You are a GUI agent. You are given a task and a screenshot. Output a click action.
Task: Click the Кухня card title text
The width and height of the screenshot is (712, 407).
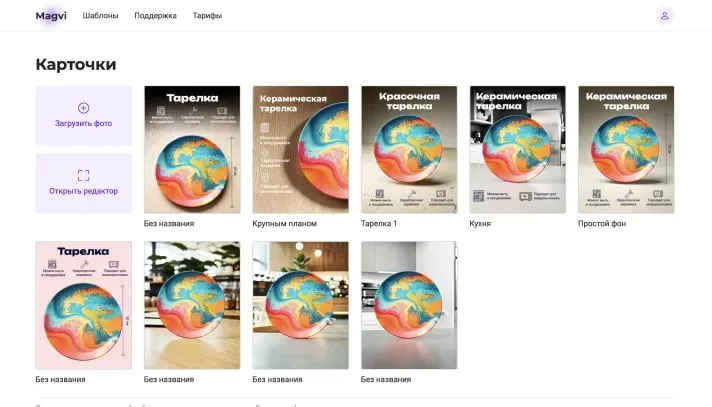tap(480, 224)
